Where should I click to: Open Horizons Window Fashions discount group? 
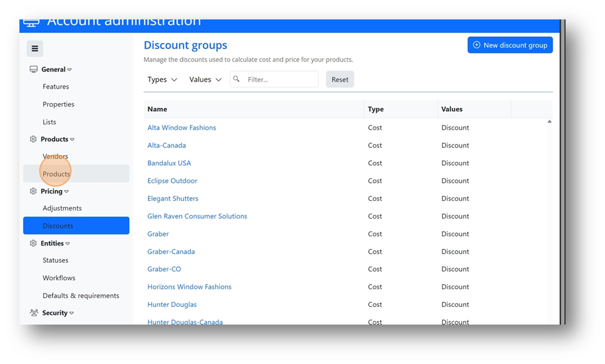click(x=189, y=287)
